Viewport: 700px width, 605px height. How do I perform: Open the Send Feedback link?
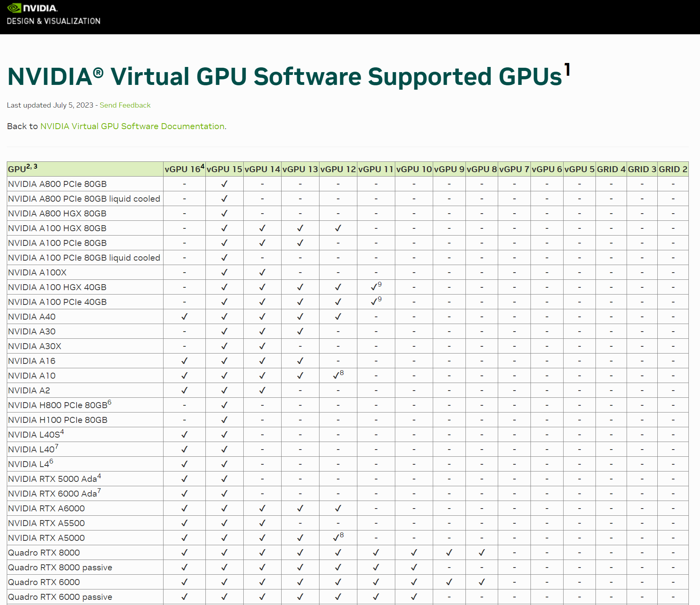tap(125, 105)
